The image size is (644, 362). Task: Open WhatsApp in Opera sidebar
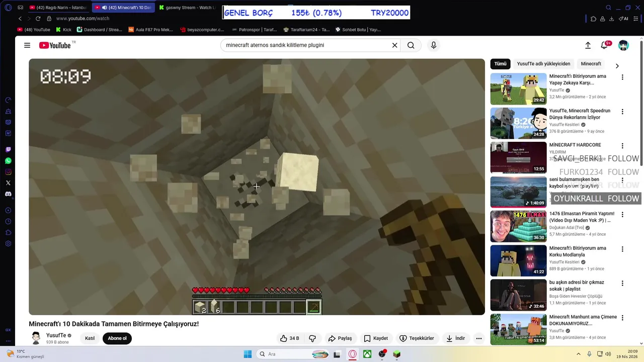8,161
